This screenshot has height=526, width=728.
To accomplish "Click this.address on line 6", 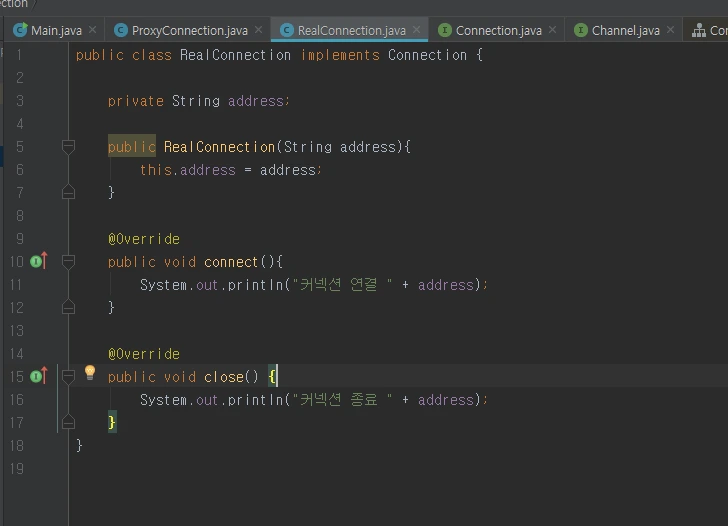I will tap(188, 170).
